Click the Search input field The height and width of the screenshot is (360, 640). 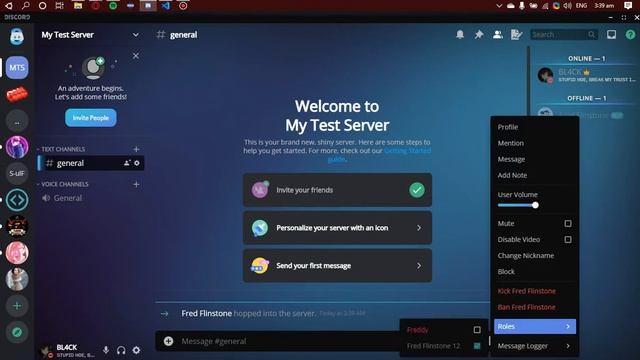pos(563,35)
